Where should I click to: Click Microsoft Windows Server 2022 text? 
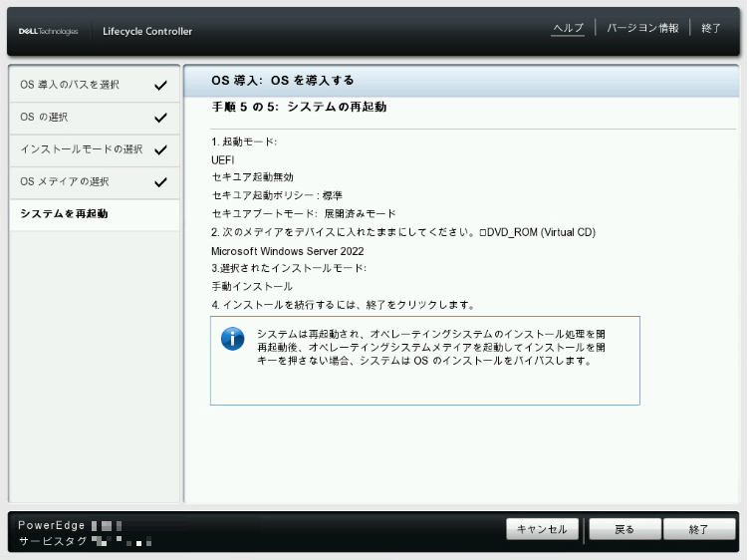point(288,251)
